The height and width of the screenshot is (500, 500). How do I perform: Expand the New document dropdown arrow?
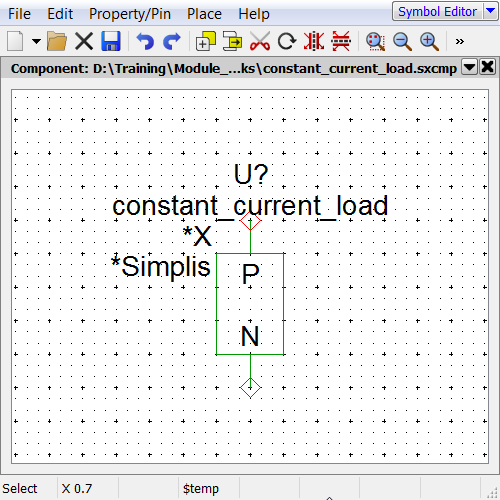coord(36,41)
